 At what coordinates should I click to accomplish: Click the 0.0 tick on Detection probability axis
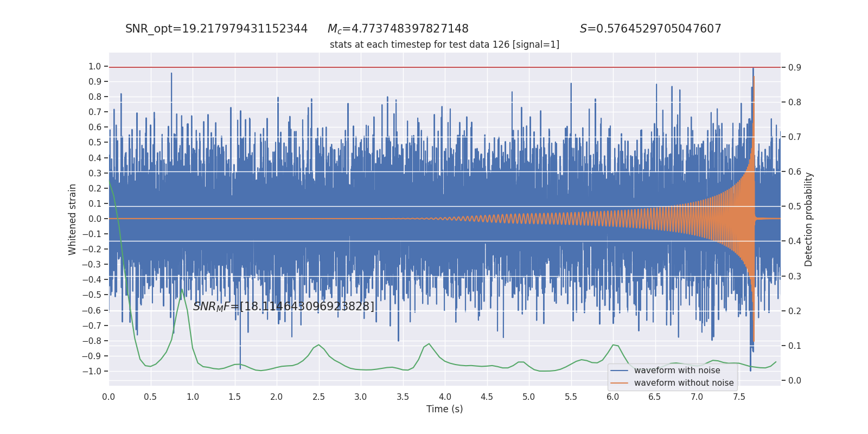[x=795, y=380]
